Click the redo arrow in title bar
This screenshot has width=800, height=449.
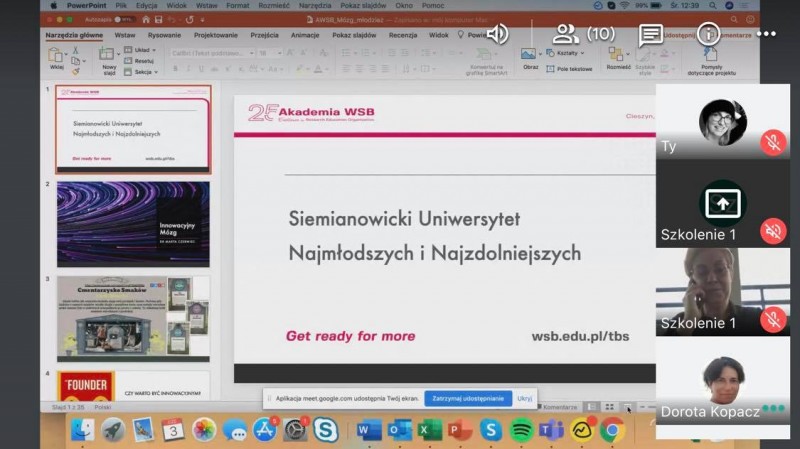coord(189,19)
